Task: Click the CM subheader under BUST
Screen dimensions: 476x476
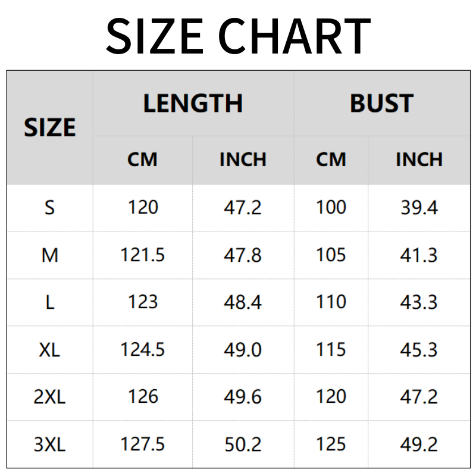Action: pos(331,159)
